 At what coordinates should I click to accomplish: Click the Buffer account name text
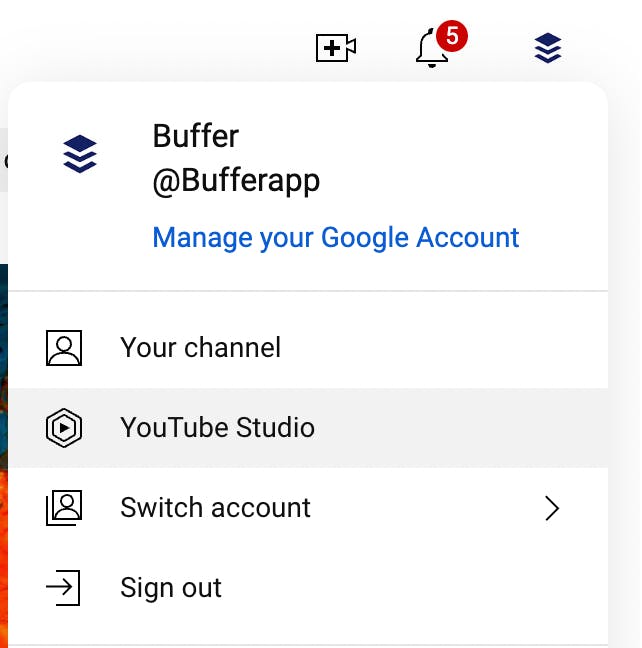tap(196, 136)
